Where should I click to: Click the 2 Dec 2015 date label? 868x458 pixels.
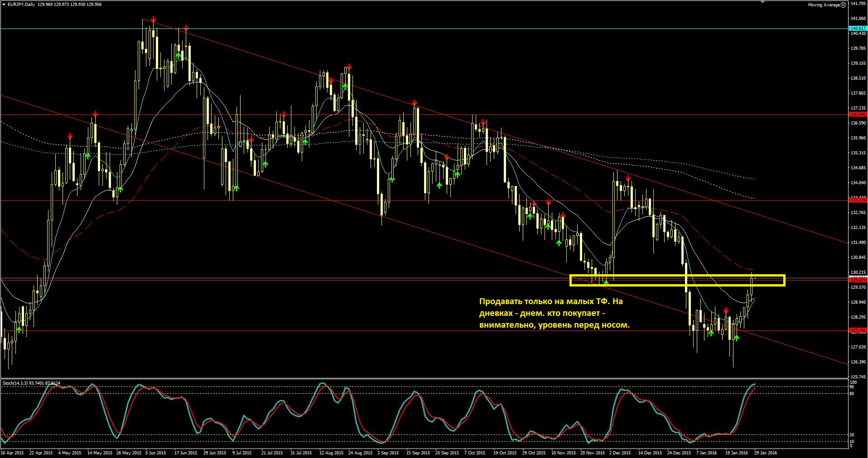(620, 453)
